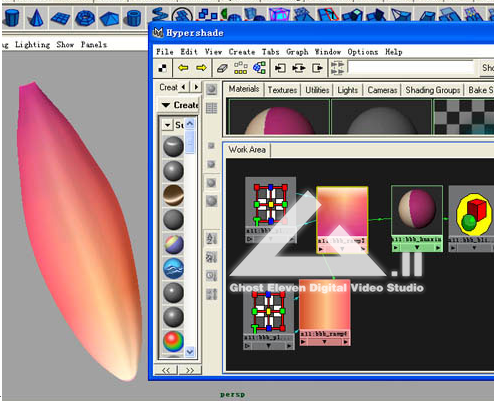Open the viewport Lighting menu
The height and width of the screenshot is (401, 494).
click(32, 45)
